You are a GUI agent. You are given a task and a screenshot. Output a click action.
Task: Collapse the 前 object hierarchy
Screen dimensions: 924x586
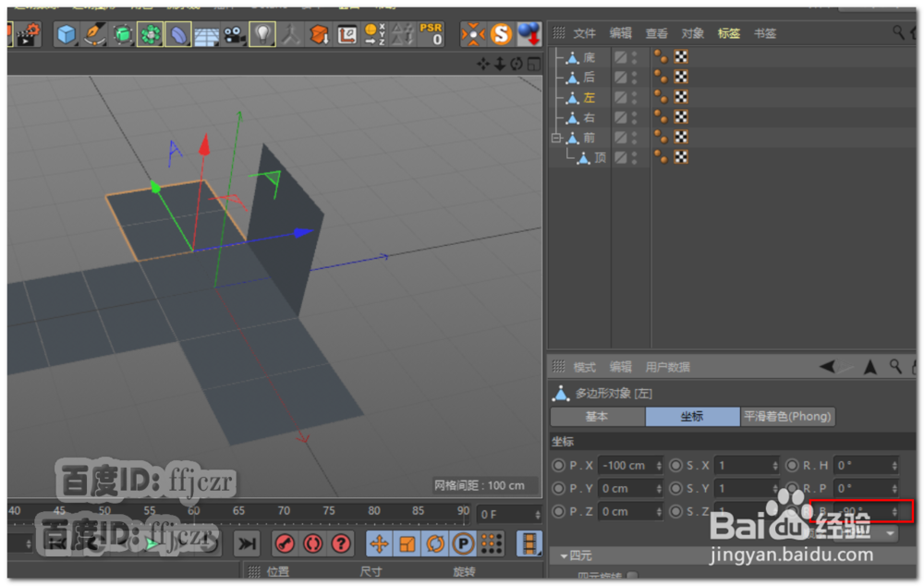(x=555, y=138)
